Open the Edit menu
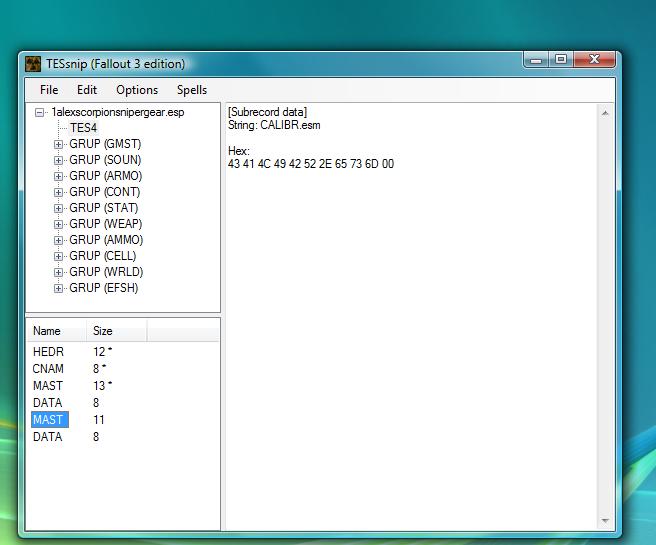This screenshot has width=656, height=545. point(87,90)
